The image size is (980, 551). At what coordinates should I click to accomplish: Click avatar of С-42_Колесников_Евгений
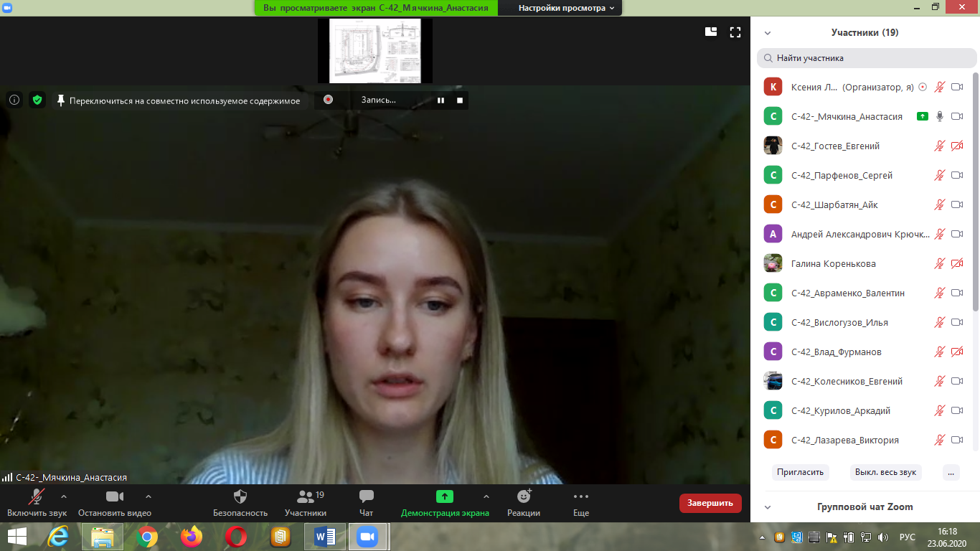[x=773, y=381]
